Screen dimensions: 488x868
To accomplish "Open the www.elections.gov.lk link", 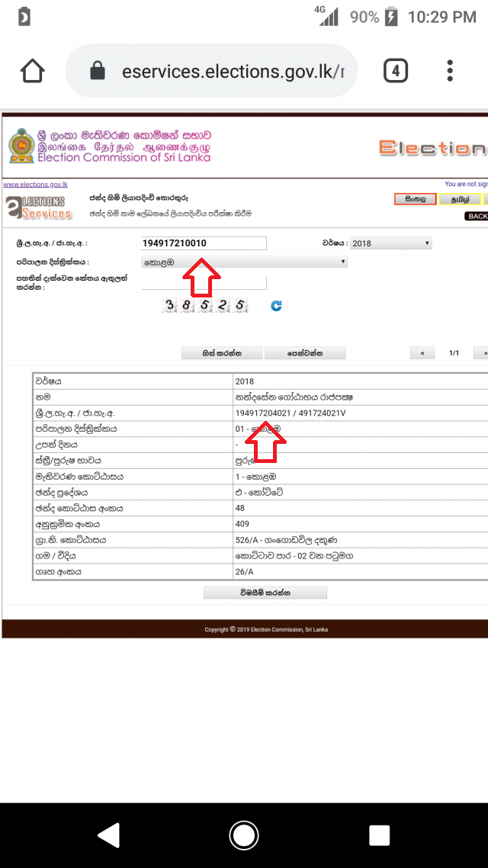I will [35, 185].
